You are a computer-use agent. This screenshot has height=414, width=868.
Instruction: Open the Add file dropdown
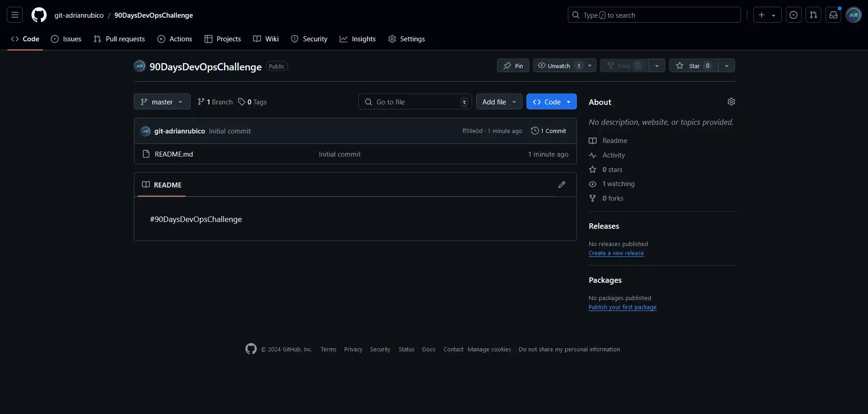[499, 102]
